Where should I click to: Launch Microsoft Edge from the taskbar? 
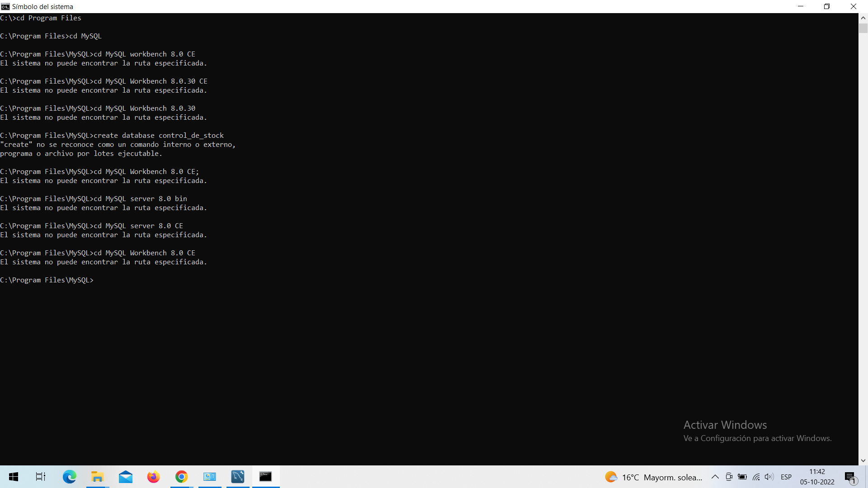tap(69, 477)
